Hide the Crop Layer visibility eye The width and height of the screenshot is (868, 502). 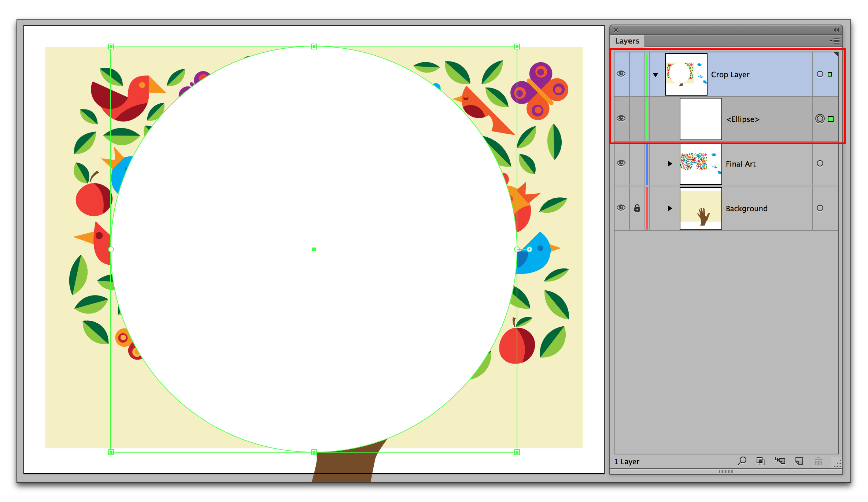pyautogui.click(x=621, y=74)
